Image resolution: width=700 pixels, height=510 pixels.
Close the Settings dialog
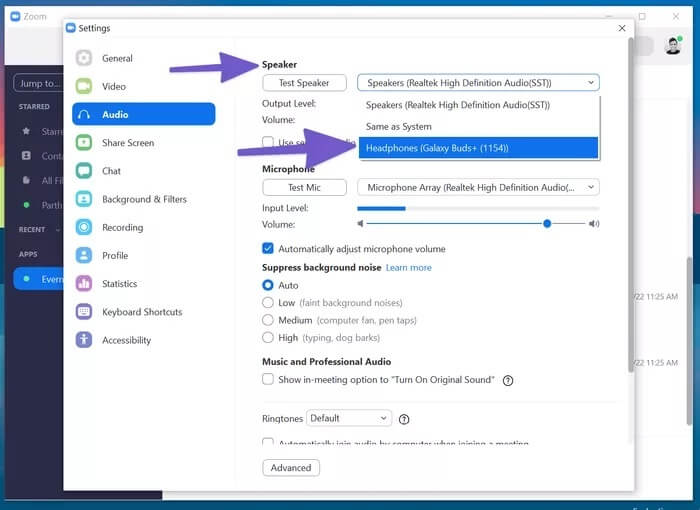(622, 28)
